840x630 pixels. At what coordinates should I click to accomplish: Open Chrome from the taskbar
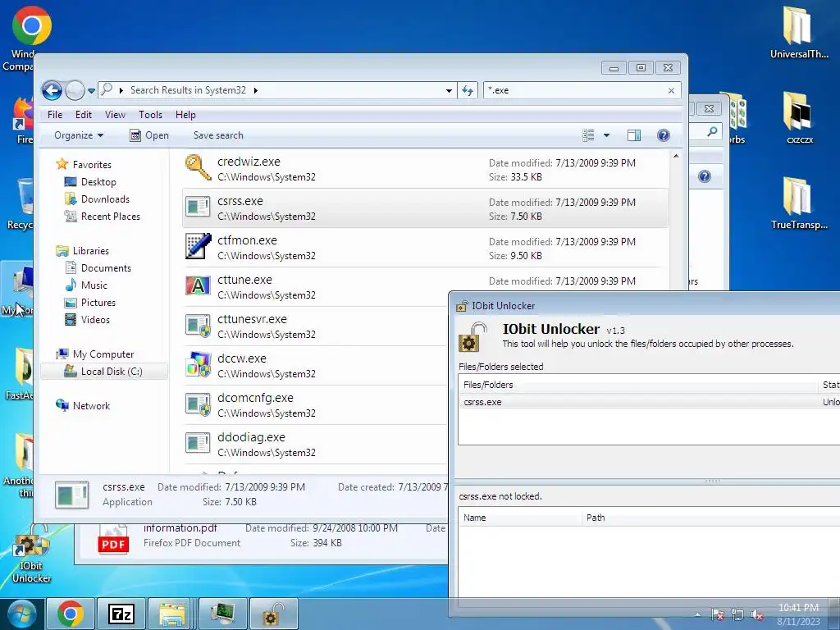71,614
